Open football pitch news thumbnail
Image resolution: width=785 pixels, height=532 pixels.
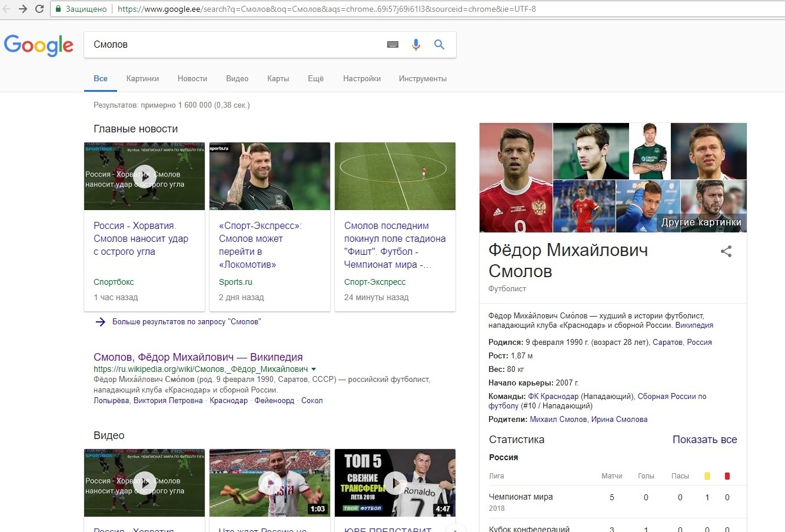click(x=395, y=176)
